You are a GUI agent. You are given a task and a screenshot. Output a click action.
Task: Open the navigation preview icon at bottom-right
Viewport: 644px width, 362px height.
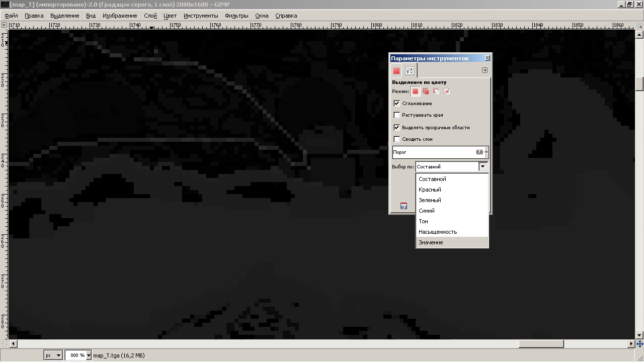coord(639,344)
